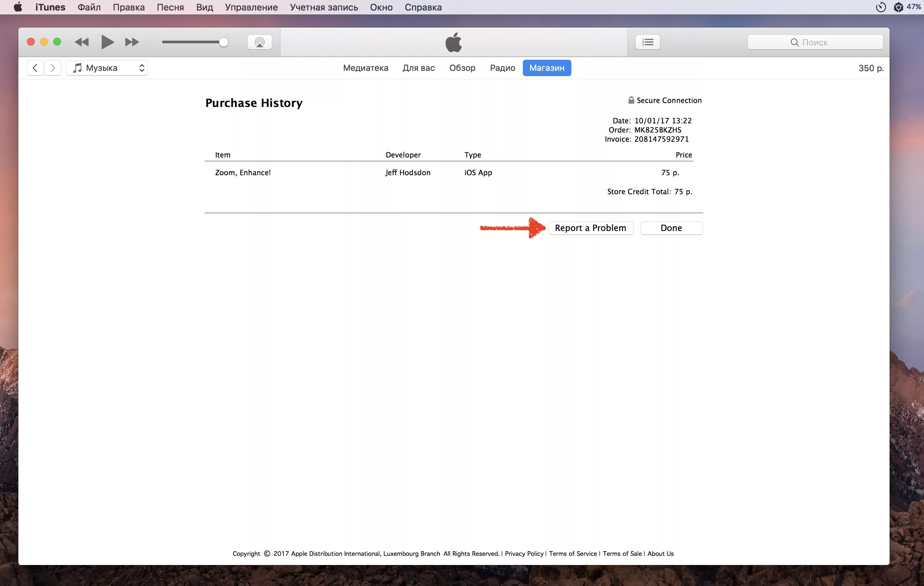Click the Purchase History heading
This screenshot has height=586, width=924.
tap(254, 103)
